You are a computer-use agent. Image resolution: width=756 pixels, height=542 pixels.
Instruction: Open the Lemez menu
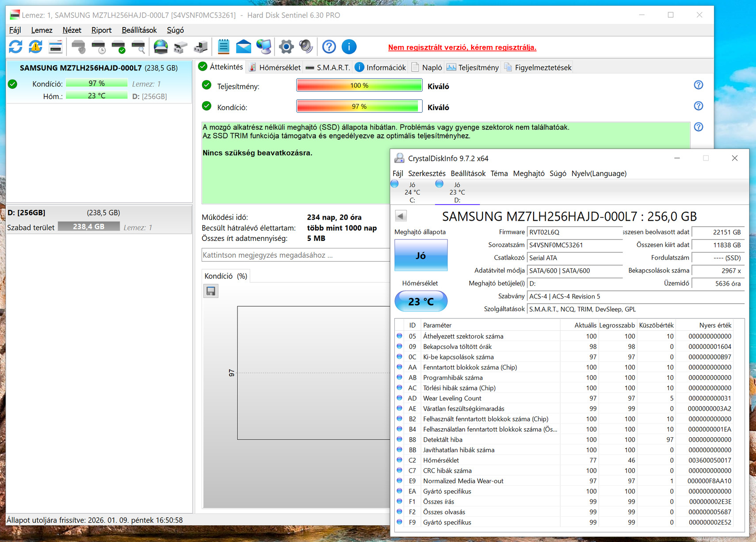(42, 30)
